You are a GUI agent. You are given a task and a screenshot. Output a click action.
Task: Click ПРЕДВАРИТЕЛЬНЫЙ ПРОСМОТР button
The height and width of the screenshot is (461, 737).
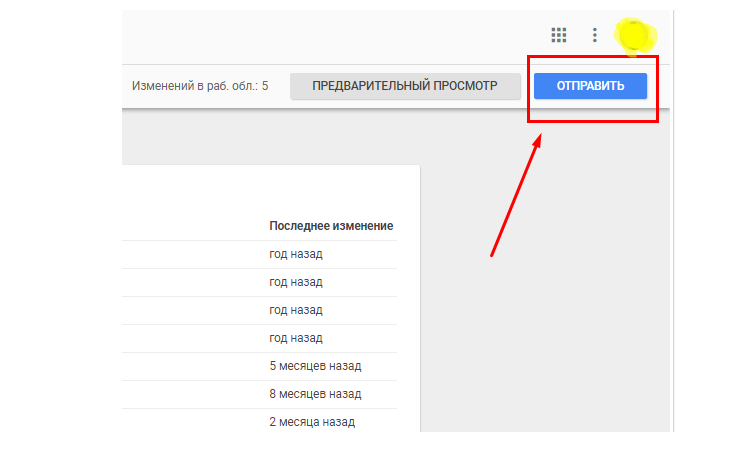click(405, 86)
